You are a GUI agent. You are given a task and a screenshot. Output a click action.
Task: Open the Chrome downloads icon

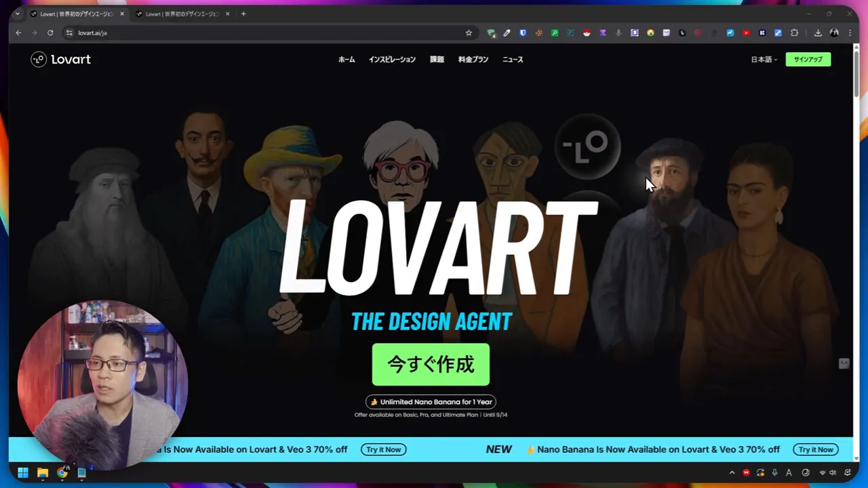[818, 33]
